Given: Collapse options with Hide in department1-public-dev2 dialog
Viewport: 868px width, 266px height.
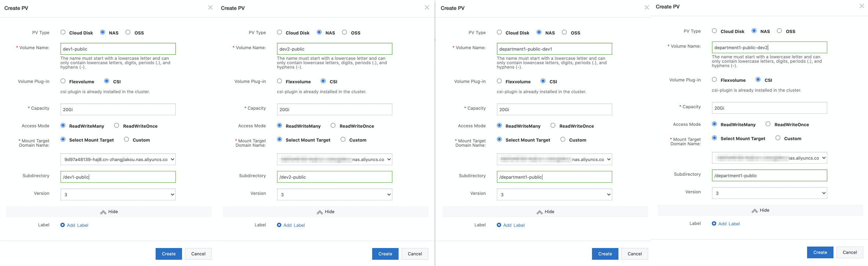Looking at the screenshot, I should 760,210.
